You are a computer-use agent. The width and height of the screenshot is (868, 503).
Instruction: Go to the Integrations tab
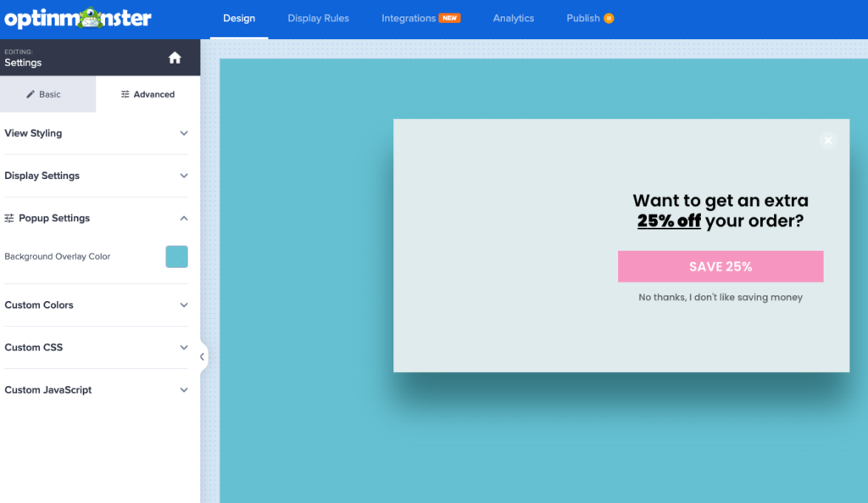[x=409, y=19]
